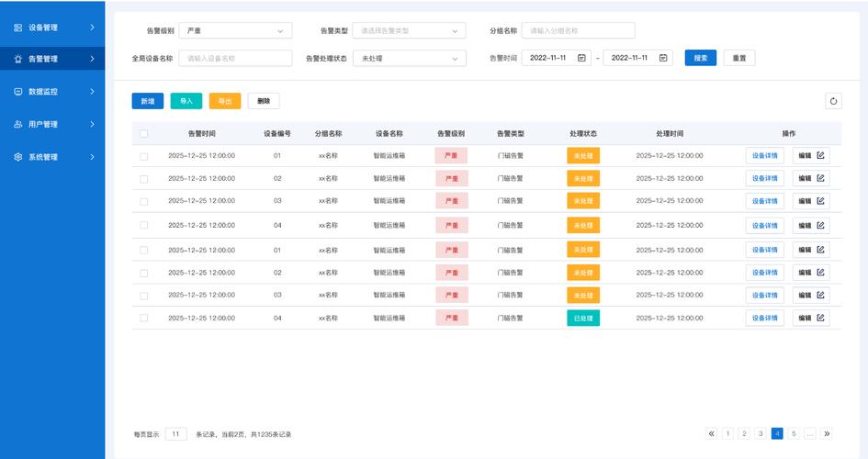This screenshot has height=459, width=868.
Task: Click the orange 导出 export button
Action: [225, 101]
